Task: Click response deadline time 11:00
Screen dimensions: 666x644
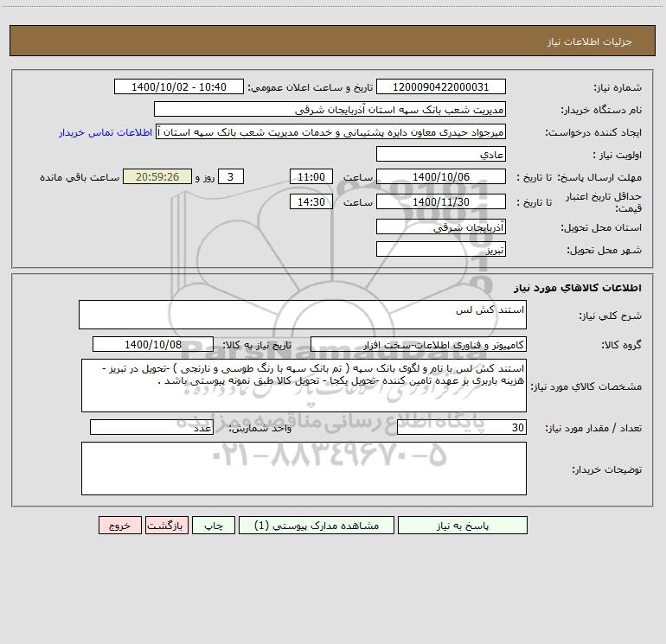Action: [x=311, y=176]
